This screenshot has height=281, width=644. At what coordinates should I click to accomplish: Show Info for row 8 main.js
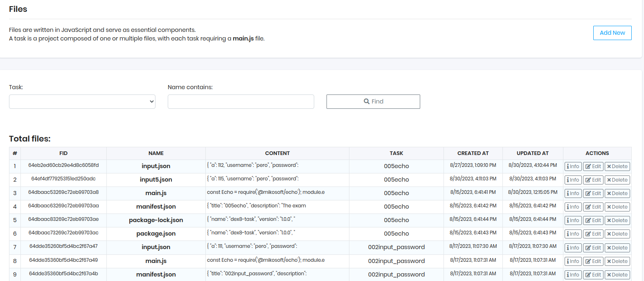573,261
